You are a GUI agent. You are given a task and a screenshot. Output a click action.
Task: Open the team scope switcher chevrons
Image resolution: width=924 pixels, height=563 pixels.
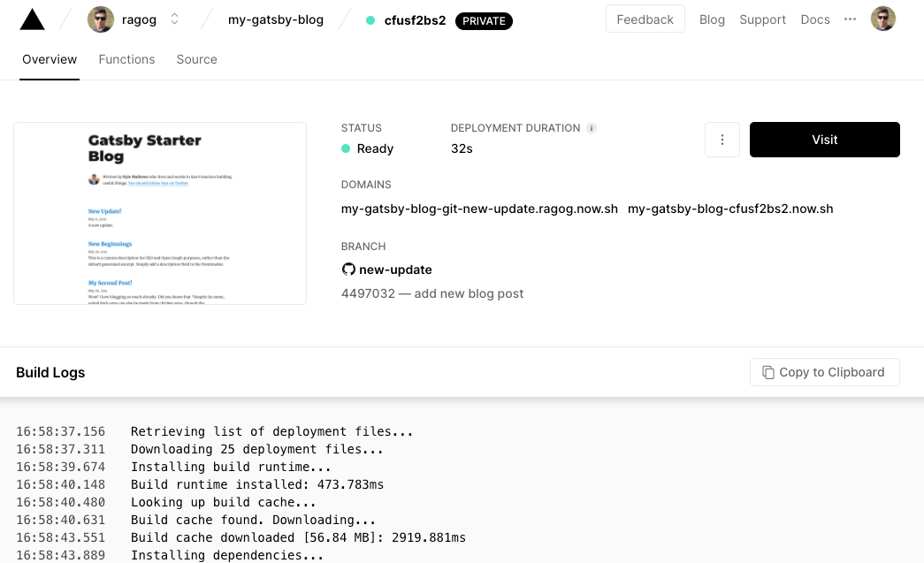pyautogui.click(x=174, y=19)
